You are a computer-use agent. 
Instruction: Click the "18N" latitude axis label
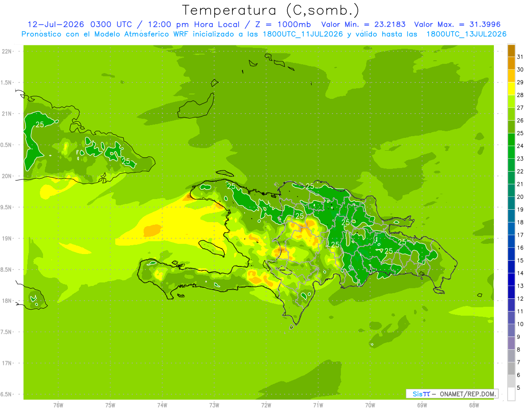click(7, 301)
